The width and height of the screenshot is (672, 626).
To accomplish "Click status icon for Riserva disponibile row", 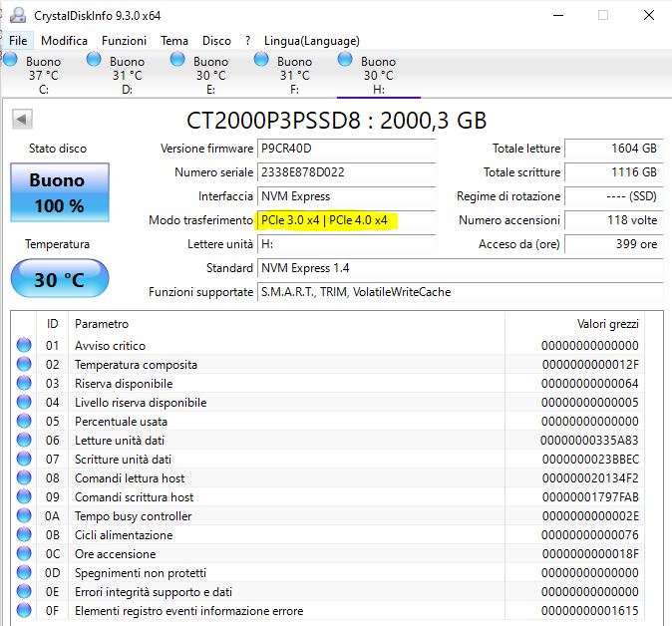I will (x=24, y=383).
